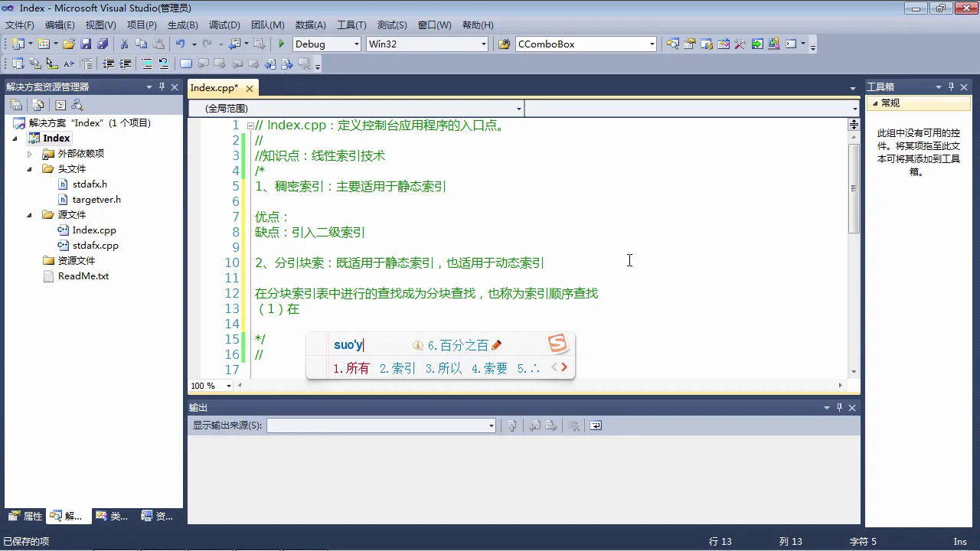Switch to the Index.cpp* editor tab
Viewport: 980px width, 551px height.
214,88
